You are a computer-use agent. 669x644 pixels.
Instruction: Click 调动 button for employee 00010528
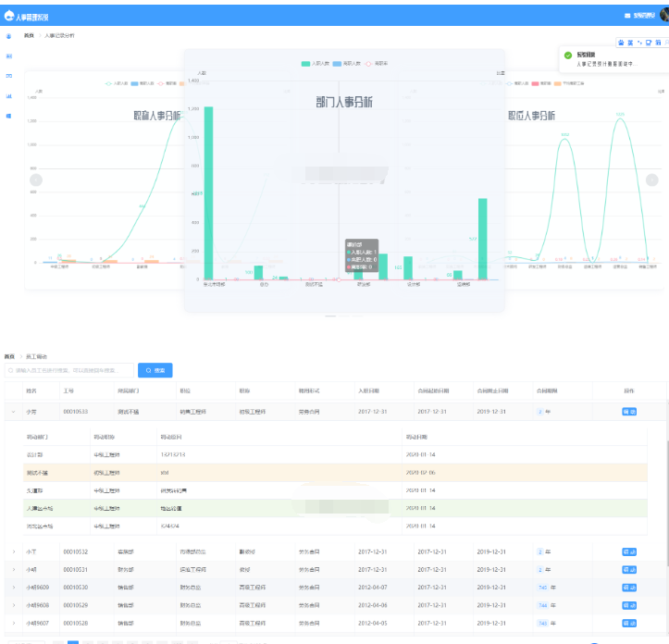[x=629, y=624]
